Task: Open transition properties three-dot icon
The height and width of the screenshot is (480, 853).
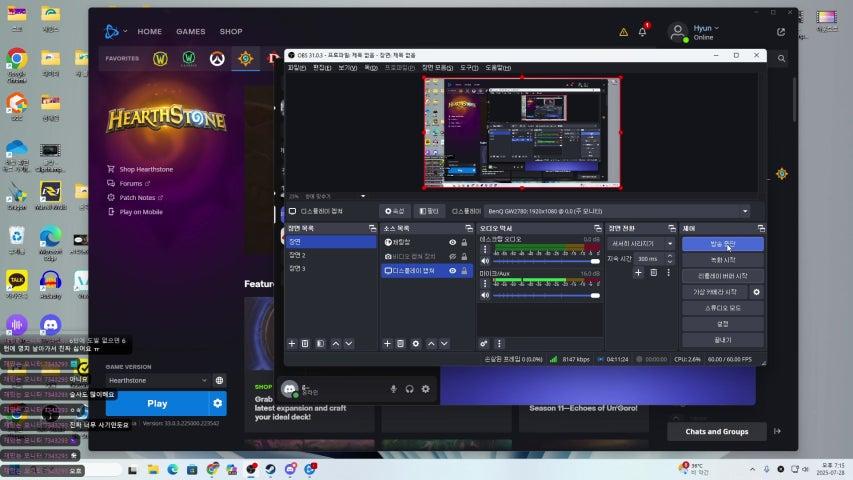Action: 669,273
